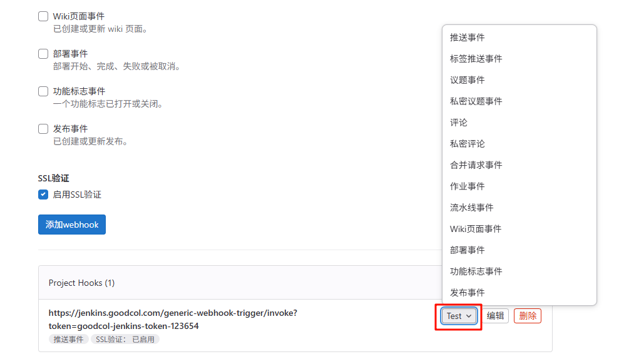Delete the hook with 删除 button
This screenshot has width=619, height=364.
528,316
